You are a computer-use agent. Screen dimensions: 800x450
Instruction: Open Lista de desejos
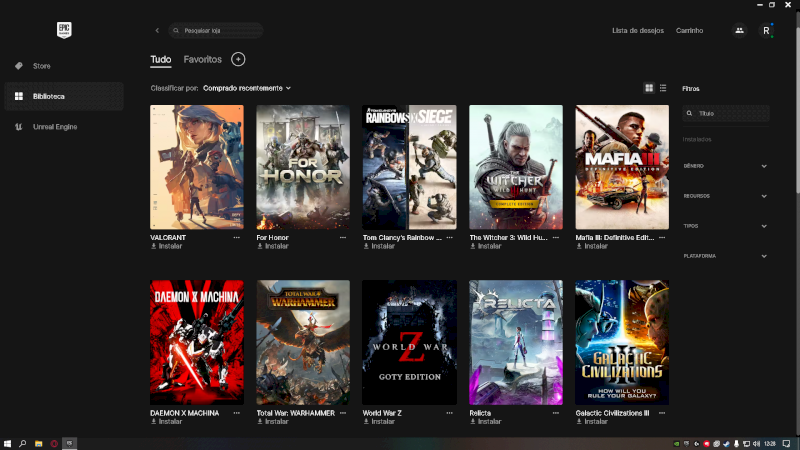(x=638, y=31)
